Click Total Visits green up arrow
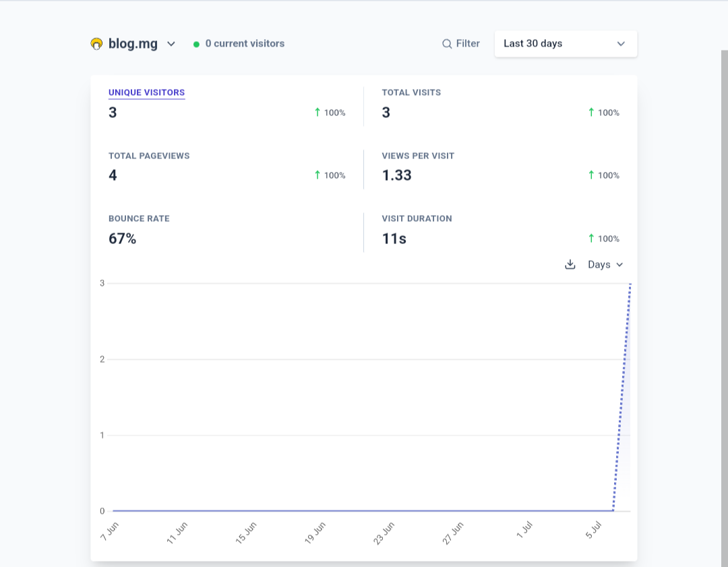The height and width of the screenshot is (567, 728). pos(591,113)
